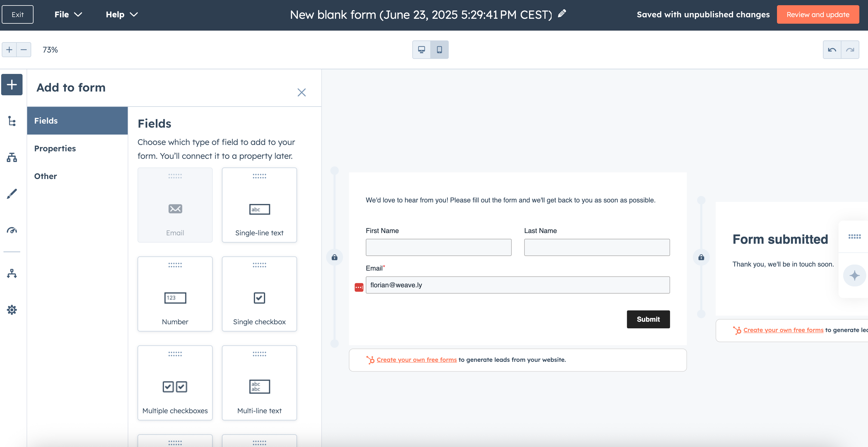Select the Fields tab

pyautogui.click(x=77, y=121)
